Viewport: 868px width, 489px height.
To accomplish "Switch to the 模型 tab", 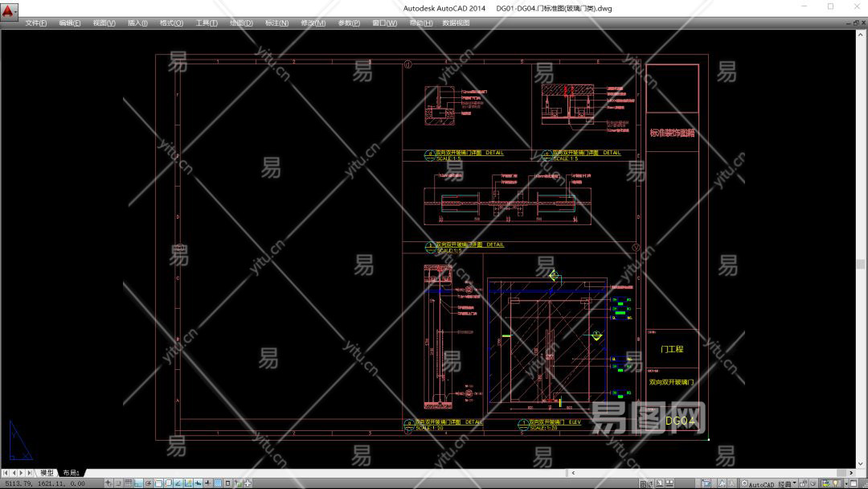I will tap(47, 472).
